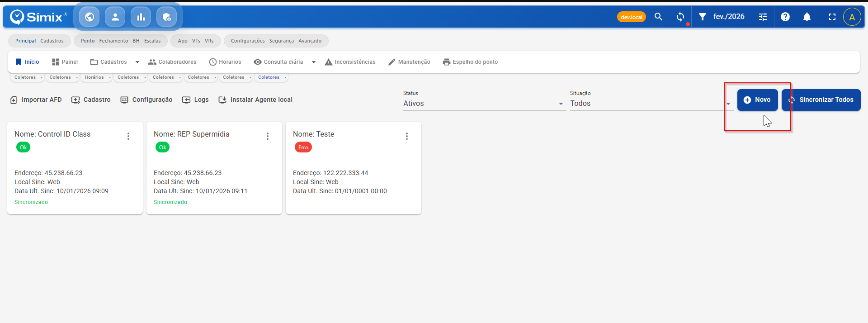Open the Configurações menu
The width and height of the screenshot is (868, 323).
point(248,41)
